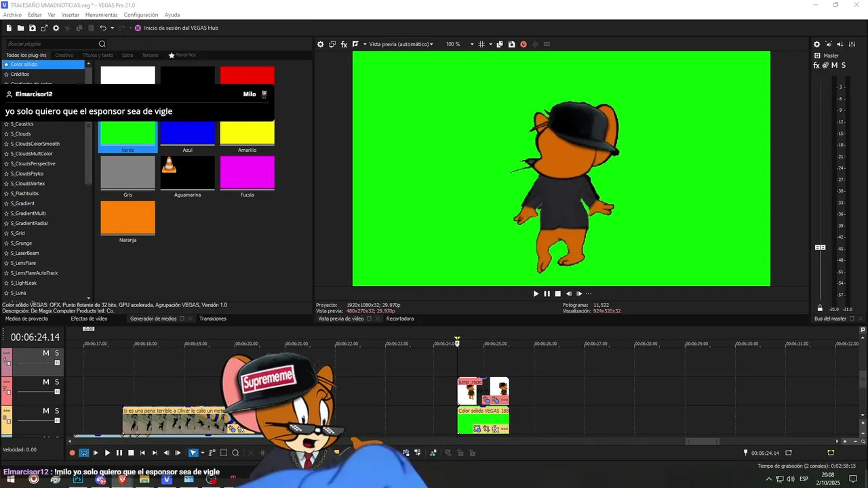The width and height of the screenshot is (868, 488).
Task: Mute the third timeline track
Action: tap(46, 411)
